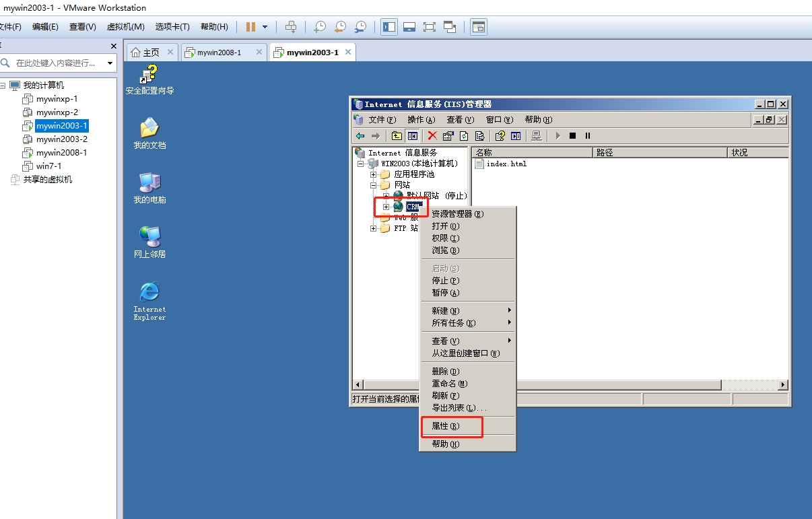Click the 网上邻居 desktop icon

149,242
